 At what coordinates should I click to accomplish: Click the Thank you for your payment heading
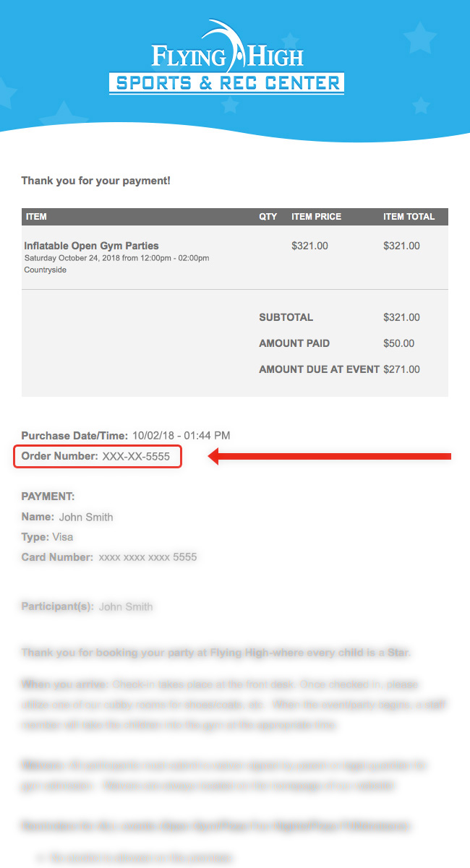96,180
